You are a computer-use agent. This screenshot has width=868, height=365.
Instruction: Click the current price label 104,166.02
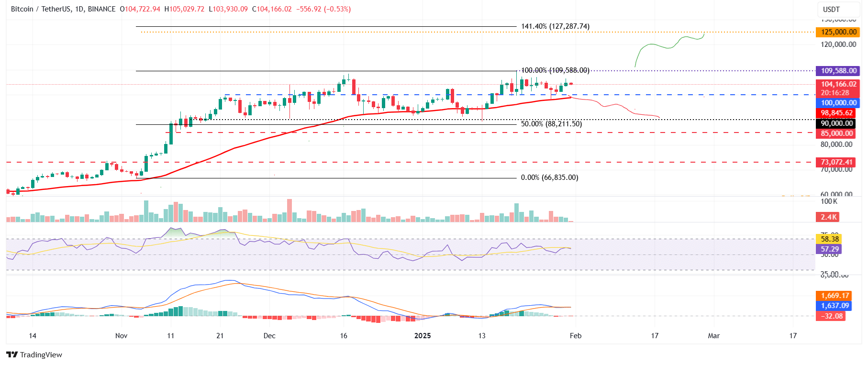(838, 84)
